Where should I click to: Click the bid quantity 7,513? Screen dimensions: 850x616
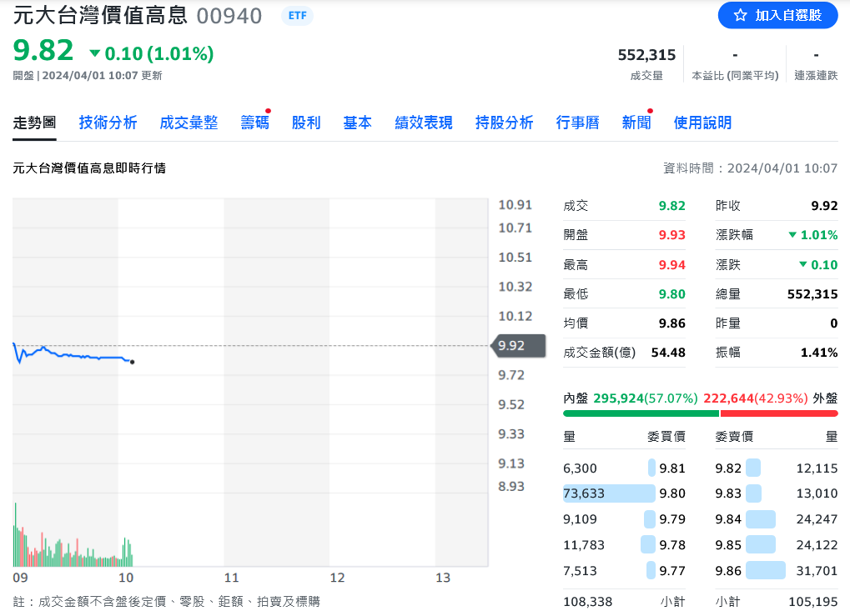[580, 571]
